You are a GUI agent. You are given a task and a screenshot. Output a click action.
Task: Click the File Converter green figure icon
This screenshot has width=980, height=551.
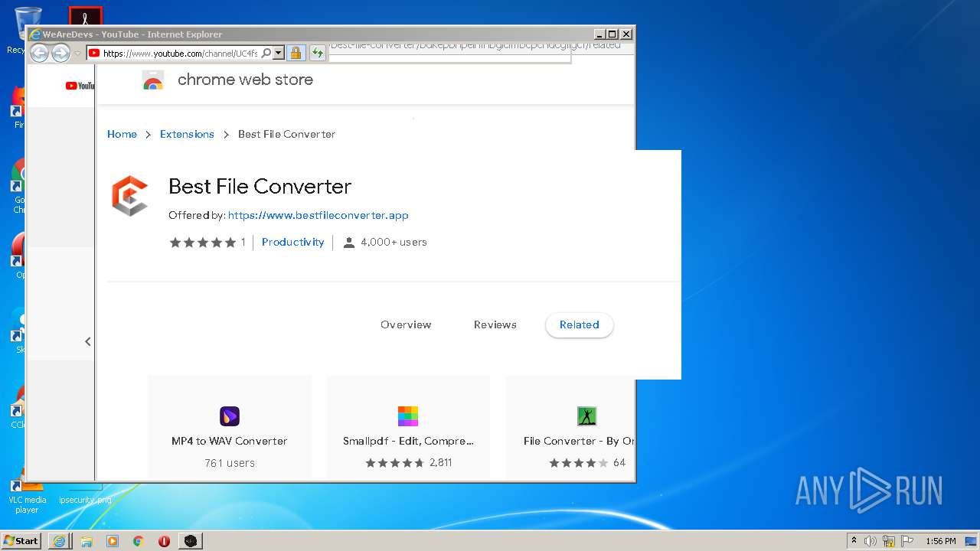pyautogui.click(x=586, y=416)
